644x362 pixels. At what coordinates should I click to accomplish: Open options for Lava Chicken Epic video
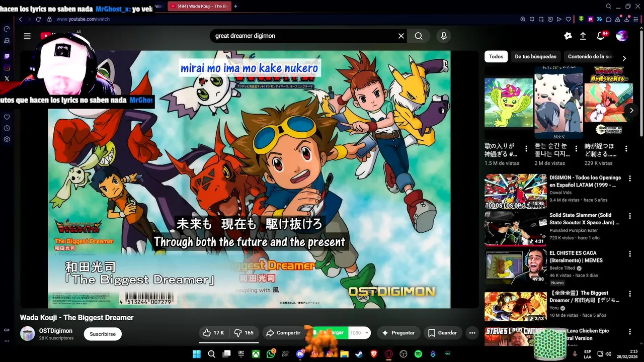pyautogui.click(x=629, y=332)
